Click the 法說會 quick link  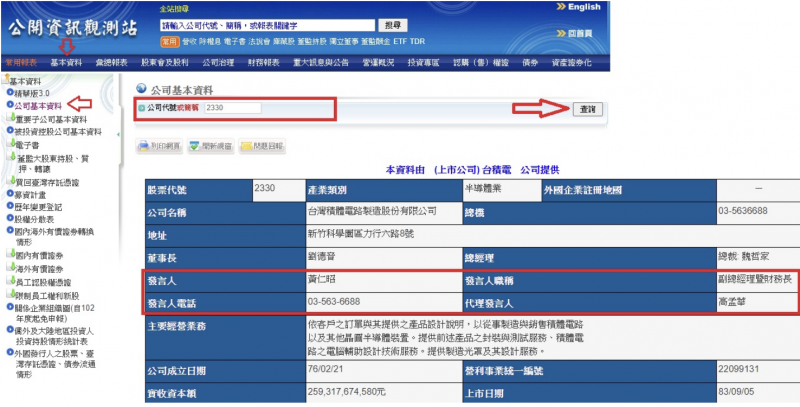(x=259, y=41)
